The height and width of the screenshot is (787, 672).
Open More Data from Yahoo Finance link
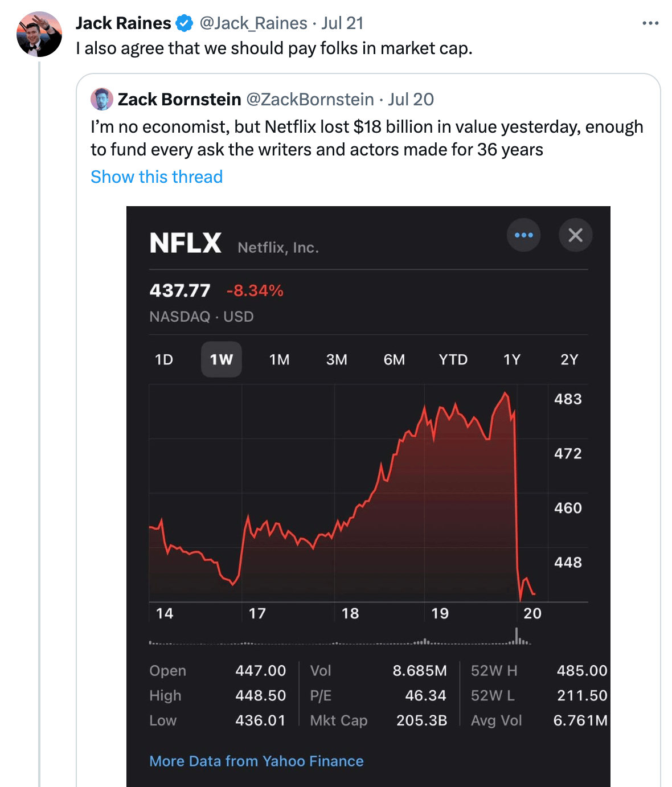[256, 761]
